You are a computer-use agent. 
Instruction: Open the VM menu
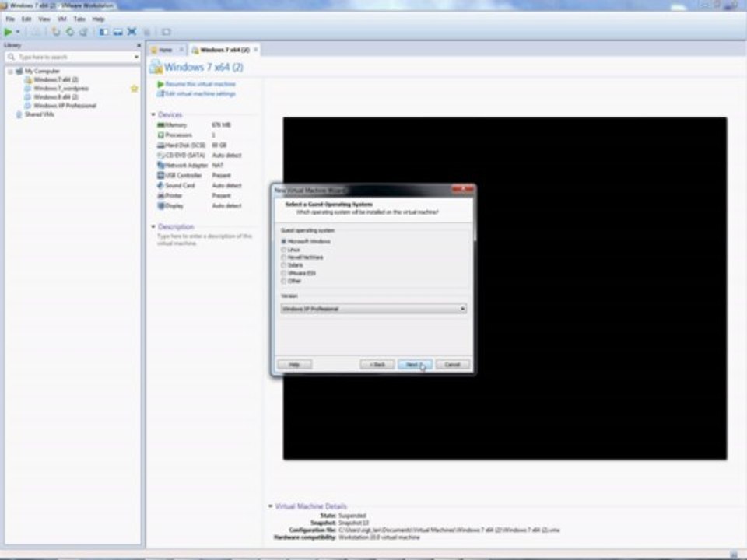point(62,19)
